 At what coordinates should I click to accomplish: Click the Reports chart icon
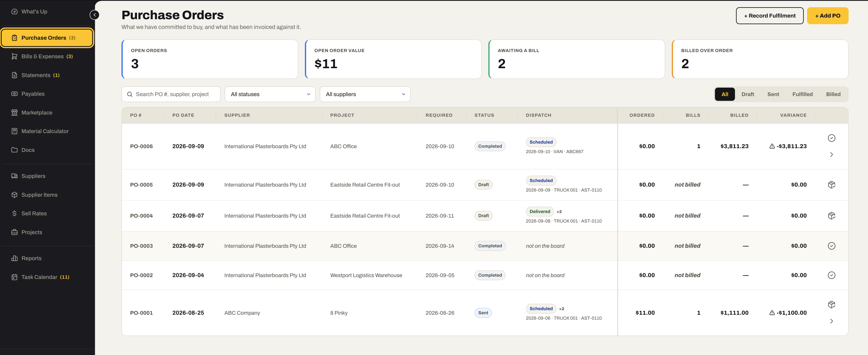point(14,258)
